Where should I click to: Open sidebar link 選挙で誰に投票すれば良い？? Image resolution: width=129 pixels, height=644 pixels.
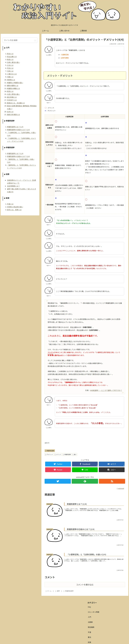(x=21, y=190)
